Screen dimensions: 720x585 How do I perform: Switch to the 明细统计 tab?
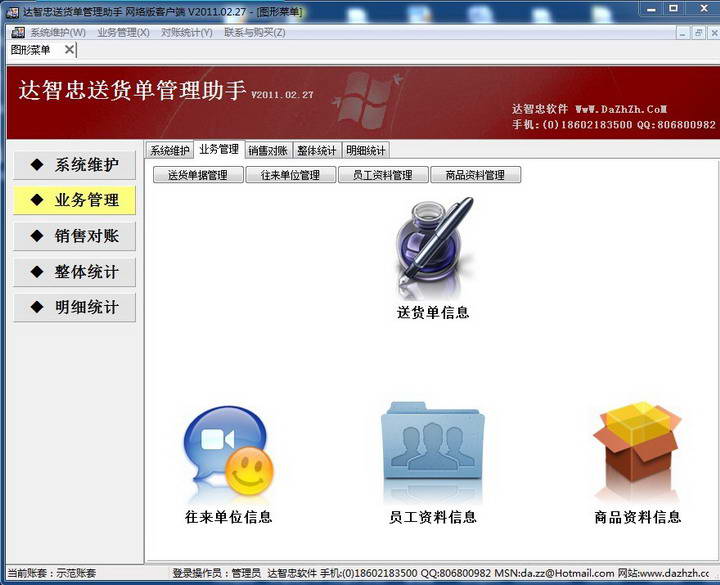366,150
